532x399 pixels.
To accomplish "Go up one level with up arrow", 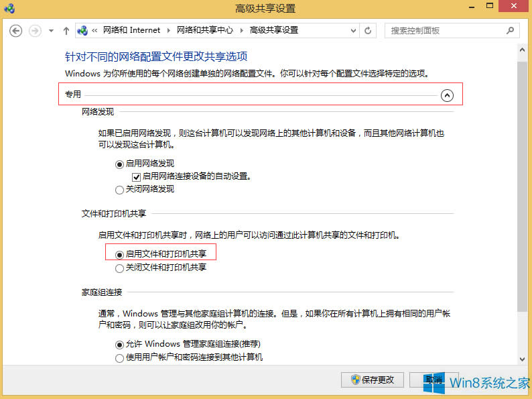I will [x=66, y=31].
